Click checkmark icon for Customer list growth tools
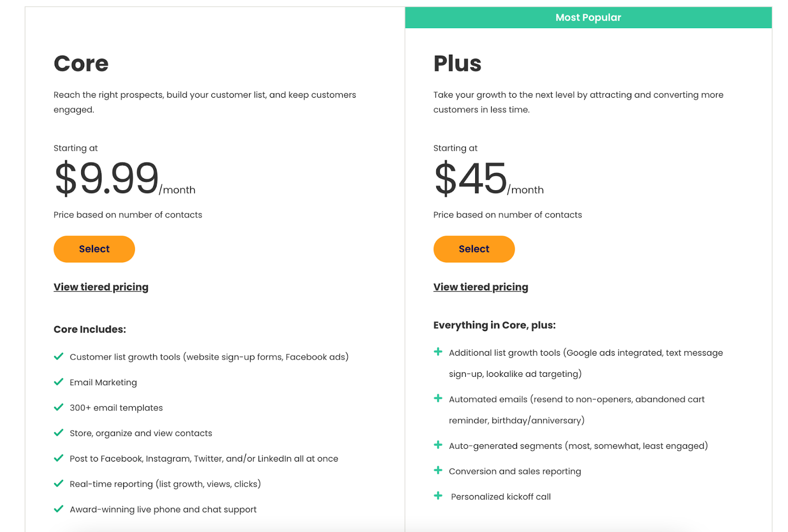The image size is (788, 532). (x=59, y=356)
